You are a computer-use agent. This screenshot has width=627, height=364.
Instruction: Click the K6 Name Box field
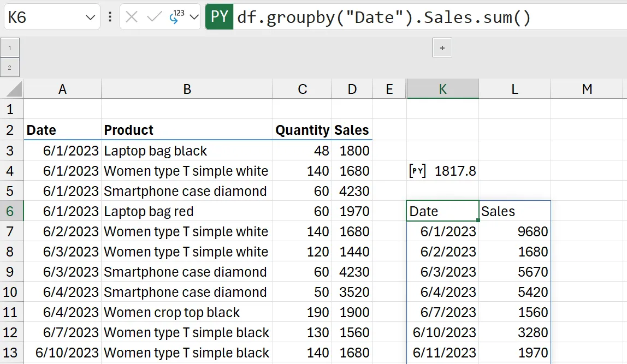[44, 17]
